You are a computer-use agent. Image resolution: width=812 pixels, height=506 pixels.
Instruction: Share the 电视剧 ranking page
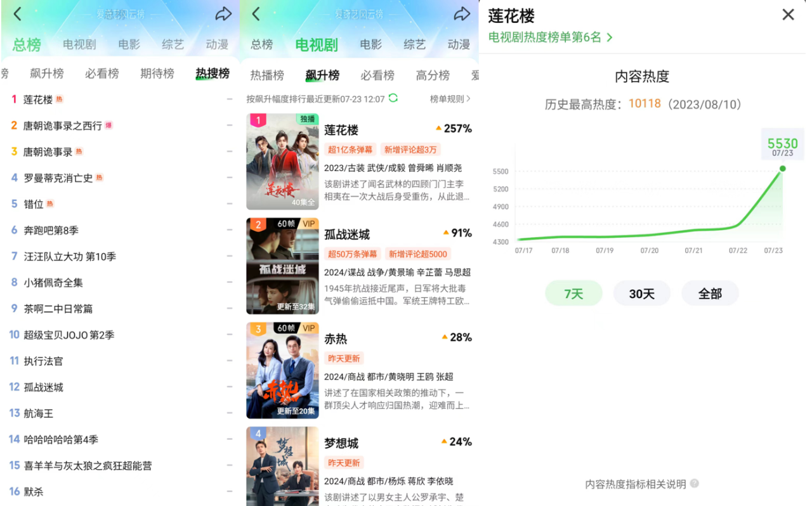pos(462,13)
